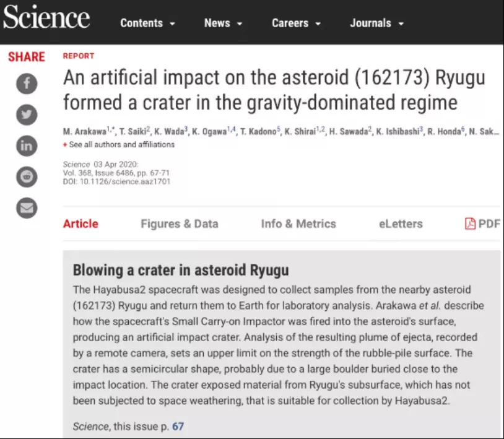
Task: Click "See all authors and affiliations" link
Action: pos(122,145)
